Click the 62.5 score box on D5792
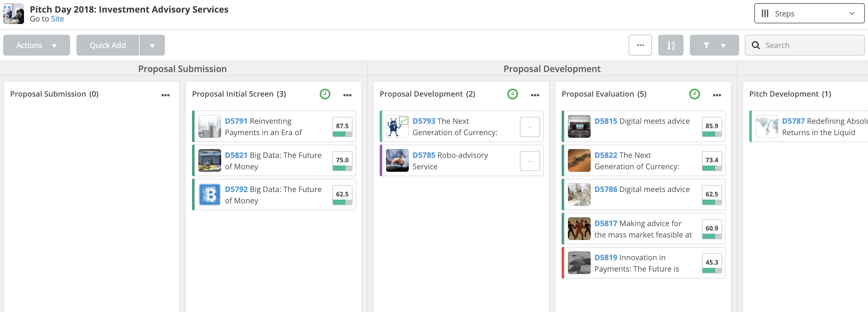This screenshot has width=868, height=312. [x=342, y=195]
